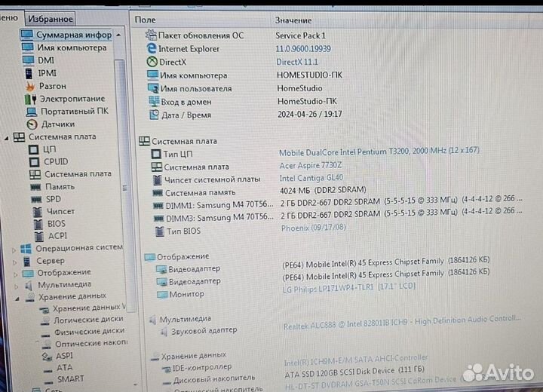Collapse the Хранение данных tree node
The height and width of the screenshot is (392, 543).
click(x=14, y=297)
